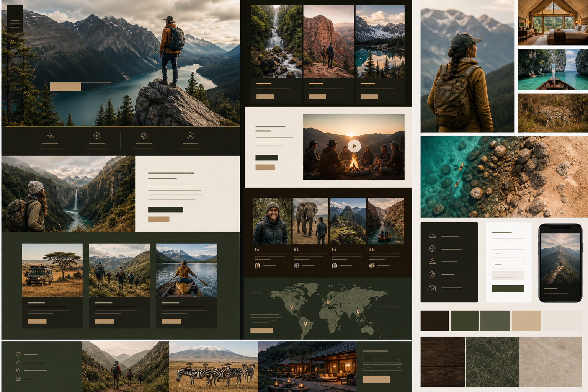Open the woman hiker with cap photo
The height and width of the screenshot is (392, 588).
point(467,66)
